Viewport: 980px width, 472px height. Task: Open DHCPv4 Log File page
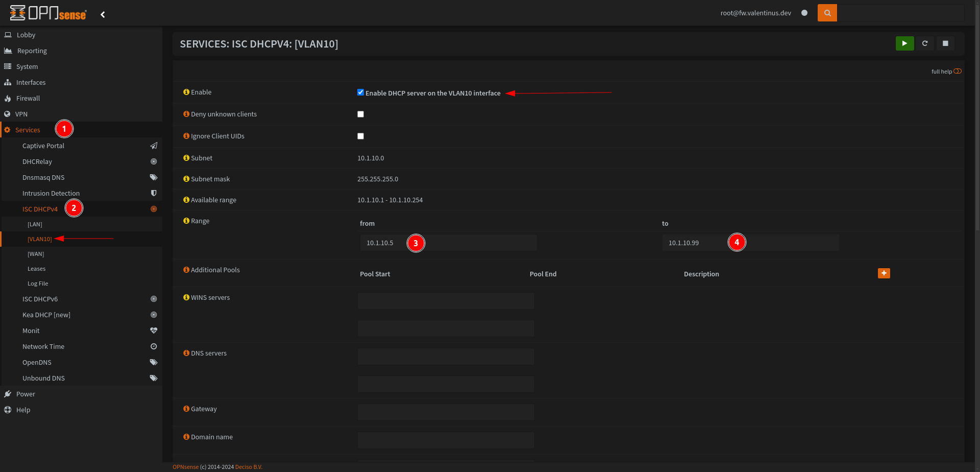click(x=82, y=284)
